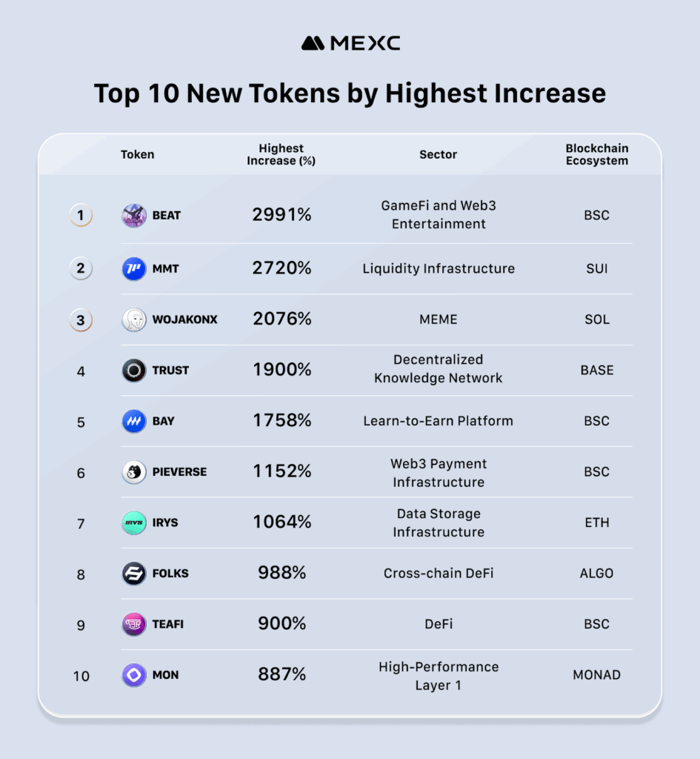The height and width of the screenshot is (759, 700).
Task: Select the MMT token icon
Action: click(x=134, y=268)
